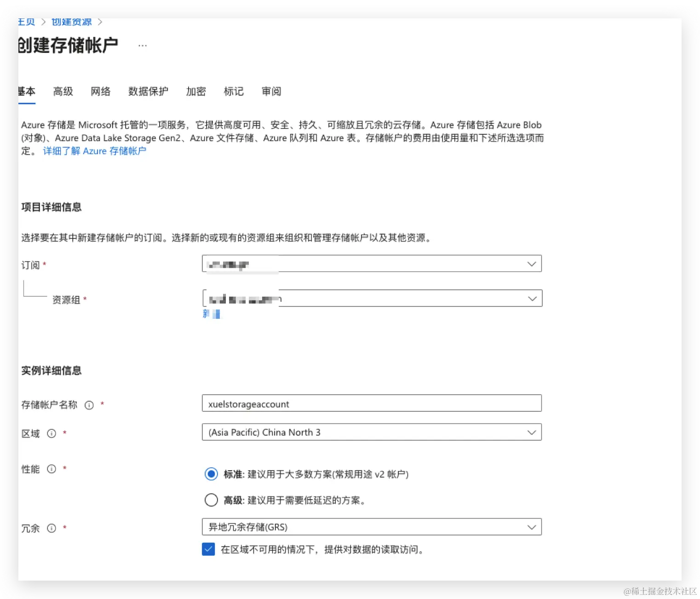Uncheck read access when region unavailable checkbox
This screenshot has width=700, height=599.
point(208,549)
